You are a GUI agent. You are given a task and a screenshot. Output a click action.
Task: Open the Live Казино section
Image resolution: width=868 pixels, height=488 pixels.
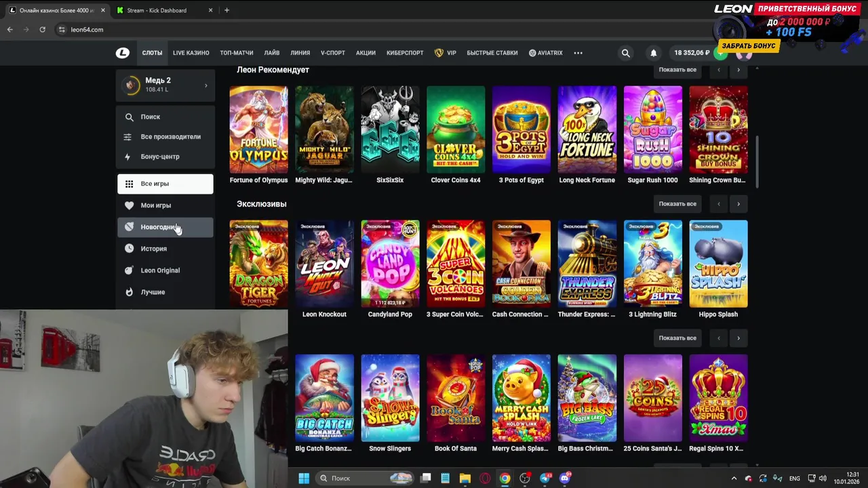pos(191,53)
